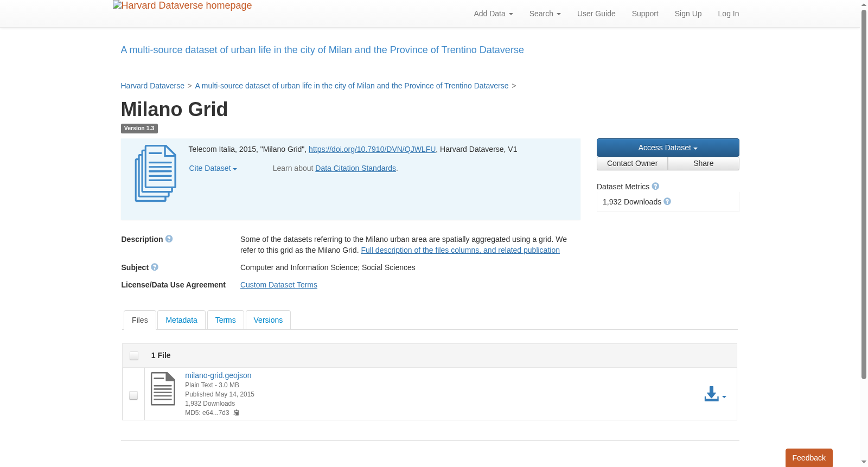Click the help icon beside Description
The width and height of the screenshot is (868, 467).
(x=169, y=239)
